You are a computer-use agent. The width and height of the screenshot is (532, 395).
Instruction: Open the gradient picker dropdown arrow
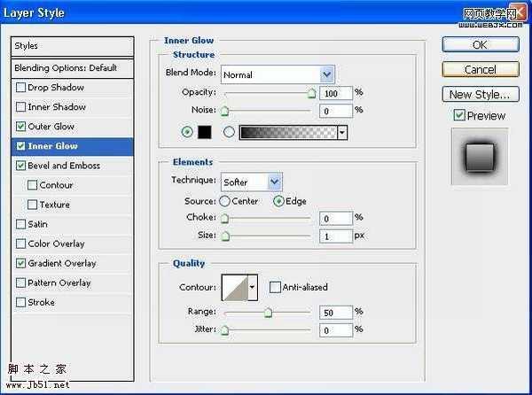(x=341, y=133)
